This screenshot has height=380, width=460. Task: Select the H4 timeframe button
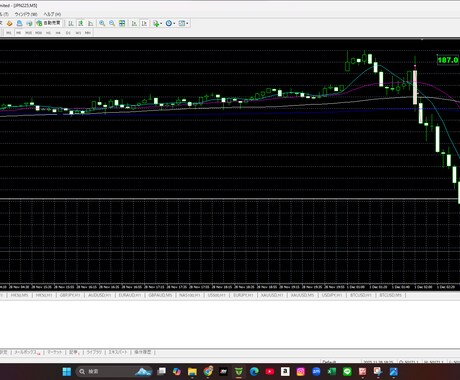point(58,33)
